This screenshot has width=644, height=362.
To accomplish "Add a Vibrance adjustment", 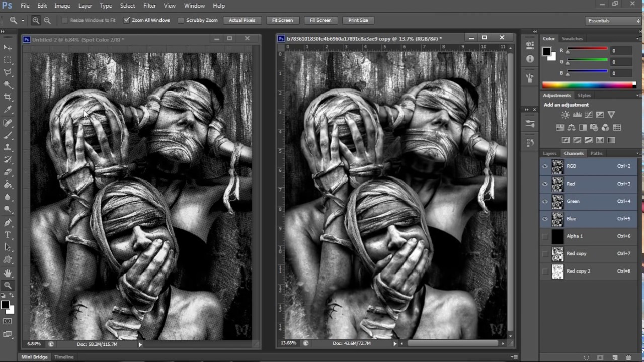I will coord(611,115).
